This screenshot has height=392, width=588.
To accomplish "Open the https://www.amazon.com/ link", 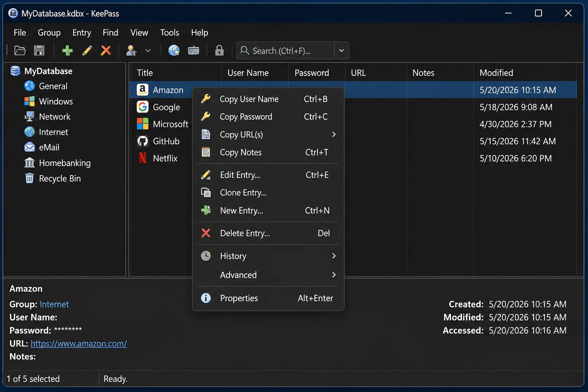I will (x=79, y=344).
